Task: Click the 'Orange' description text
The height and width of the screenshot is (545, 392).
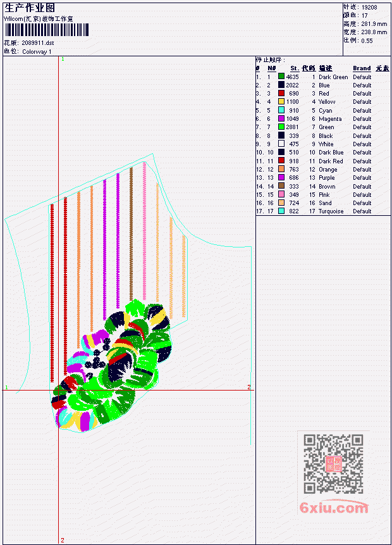Action: (328, 170)
